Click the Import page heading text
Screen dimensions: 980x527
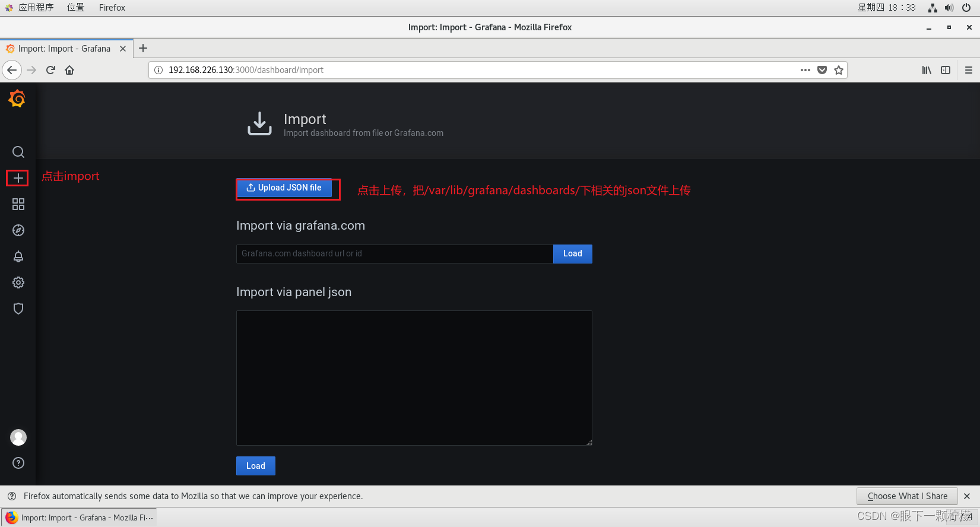pos(305,119)
